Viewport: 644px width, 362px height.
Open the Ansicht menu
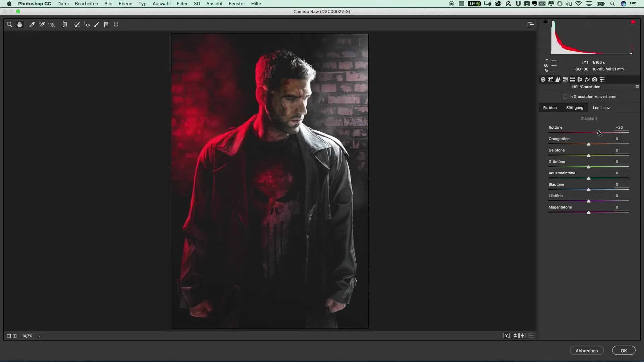[214, 4]
